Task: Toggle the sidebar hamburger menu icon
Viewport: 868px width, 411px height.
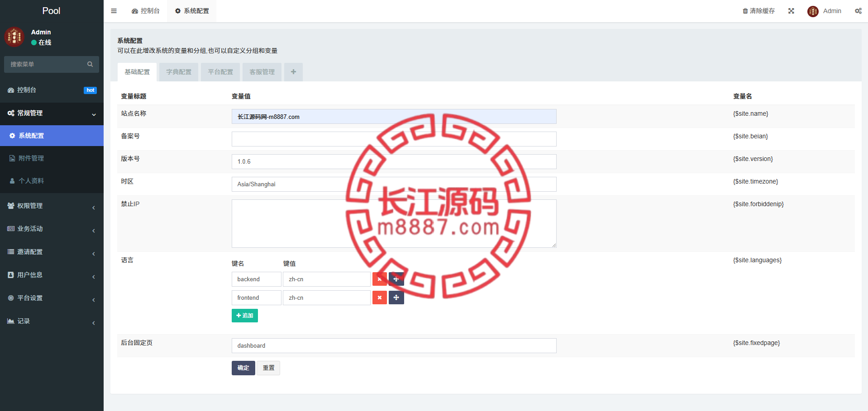Action: [114, 11]
